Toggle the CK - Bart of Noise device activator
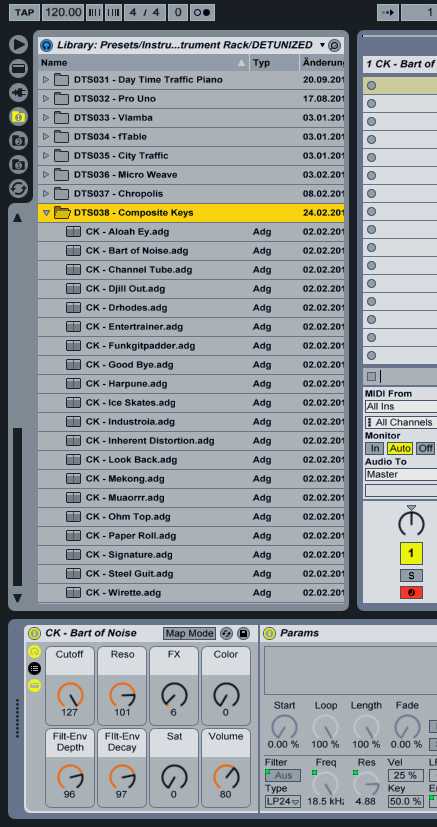This screenshot has width=437, height=827. coord(34,633)
